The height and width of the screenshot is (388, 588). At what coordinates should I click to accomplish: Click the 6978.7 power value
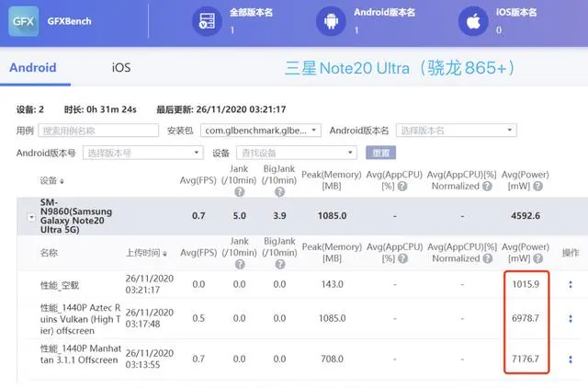pyautogui.click(x=526, y=318)
